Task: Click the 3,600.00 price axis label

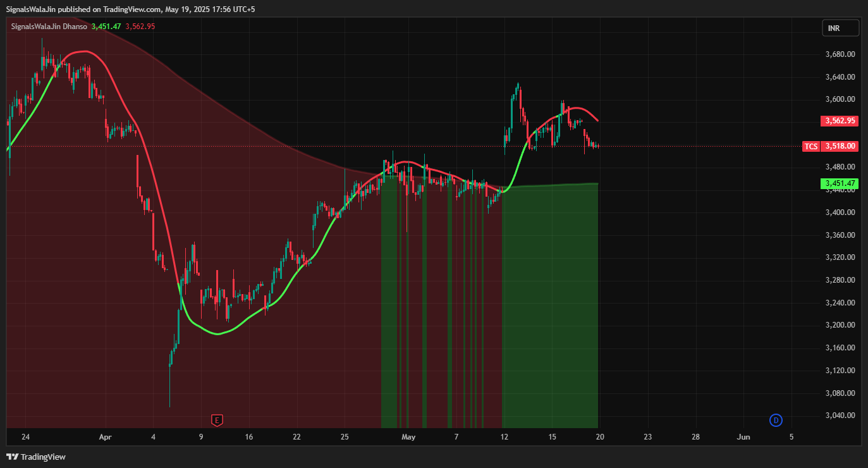Action: click(840, 99)
